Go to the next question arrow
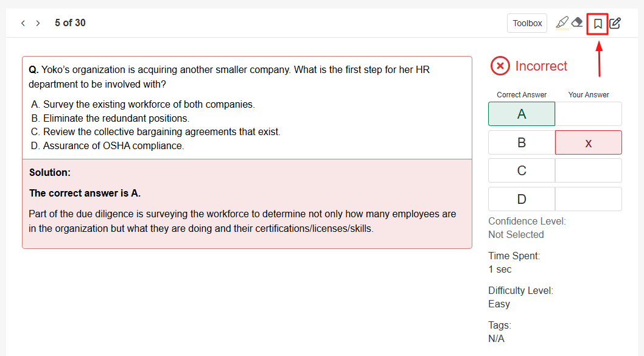This screenshot has width=644, height=356. coord(38,23)
